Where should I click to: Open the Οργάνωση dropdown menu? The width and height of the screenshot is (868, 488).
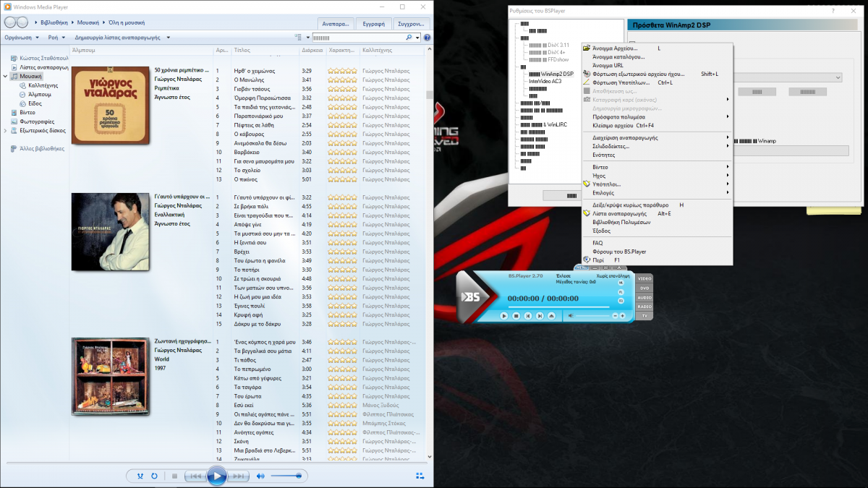click(x=20, y=38)
